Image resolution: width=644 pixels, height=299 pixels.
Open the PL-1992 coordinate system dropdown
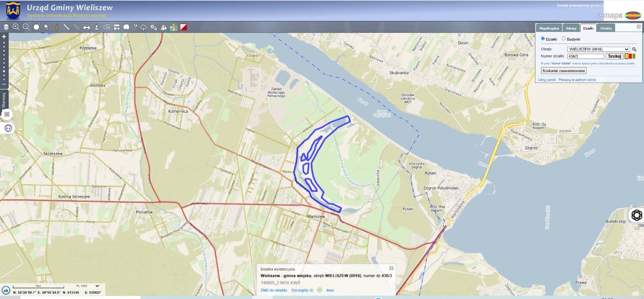[97, 286]
